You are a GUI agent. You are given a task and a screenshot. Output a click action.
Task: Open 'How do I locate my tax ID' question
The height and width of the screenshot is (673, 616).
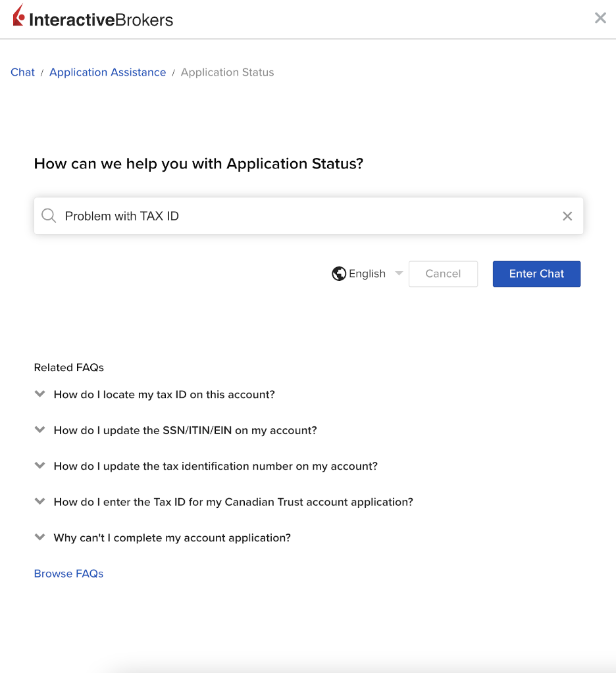[x=164, y=395]
